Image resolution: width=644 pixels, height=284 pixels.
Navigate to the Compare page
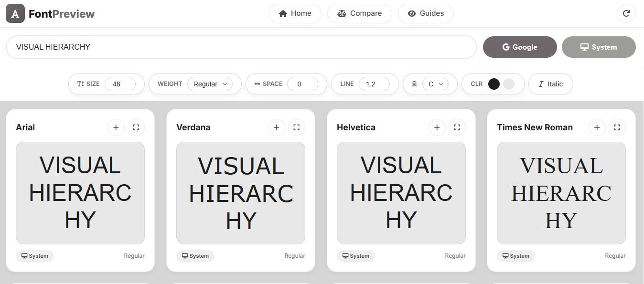(x=359, y=13)
